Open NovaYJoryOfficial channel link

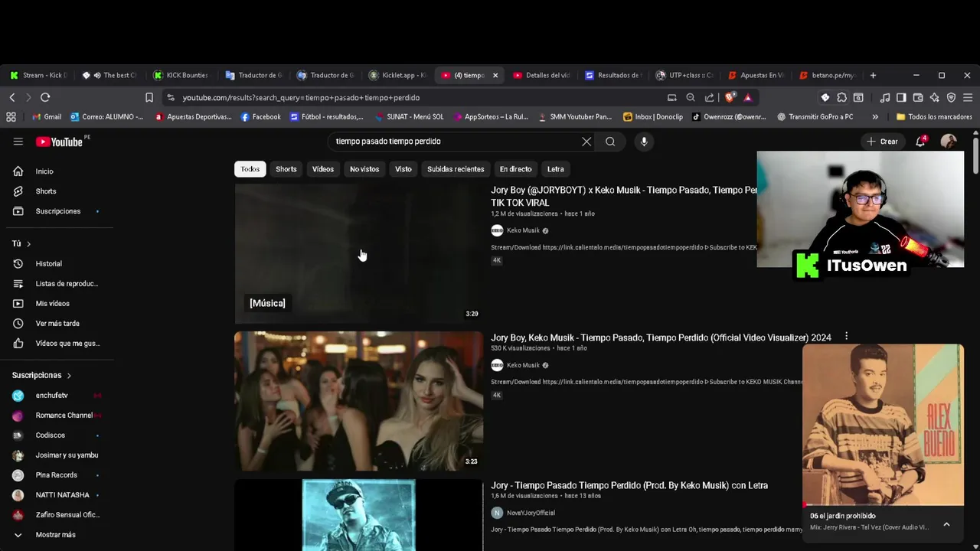[x=531, y=513]
